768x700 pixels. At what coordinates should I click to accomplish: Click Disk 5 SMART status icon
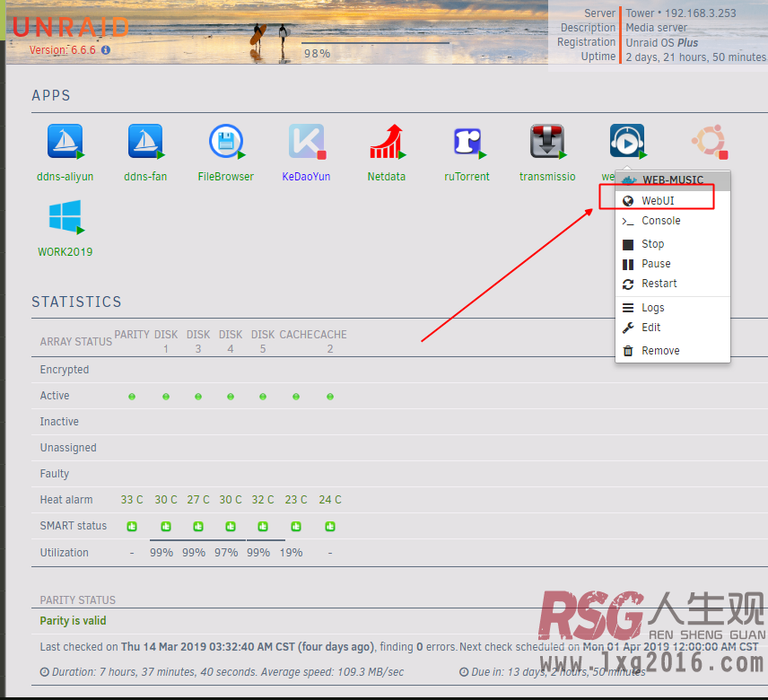point(263,527)
